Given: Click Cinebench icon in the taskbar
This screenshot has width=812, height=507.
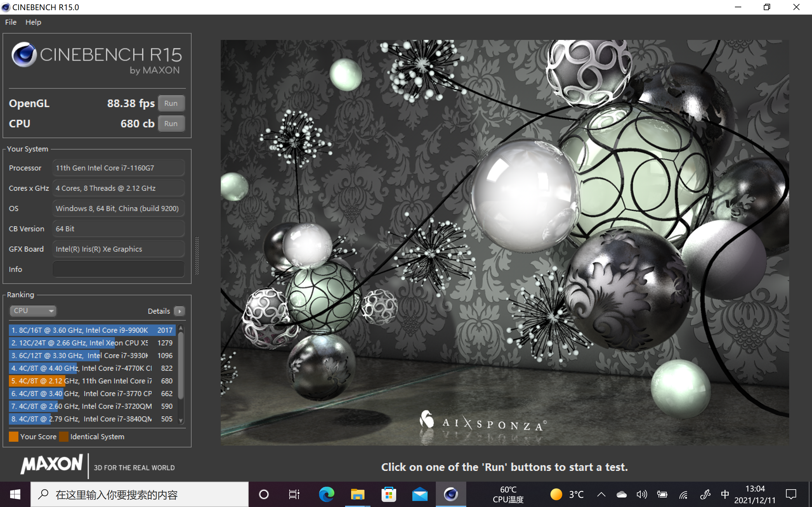Looking at the screenshot, I should tap(451, 494).
